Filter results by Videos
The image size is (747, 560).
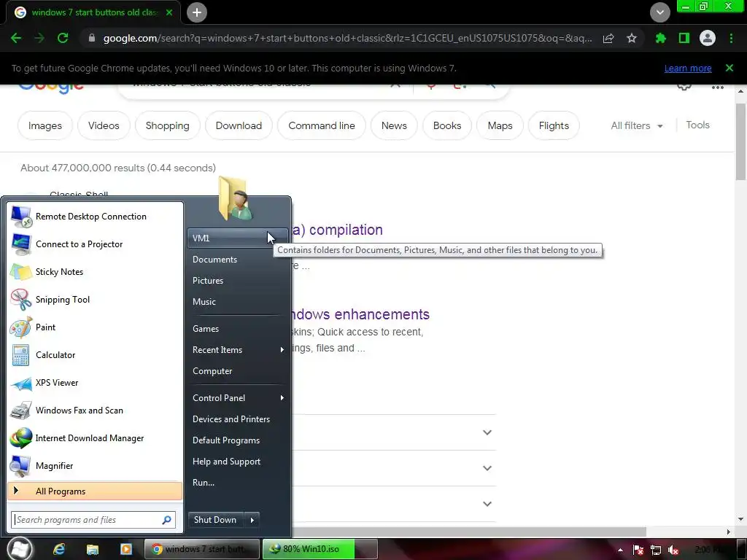[x=104, y=125]
